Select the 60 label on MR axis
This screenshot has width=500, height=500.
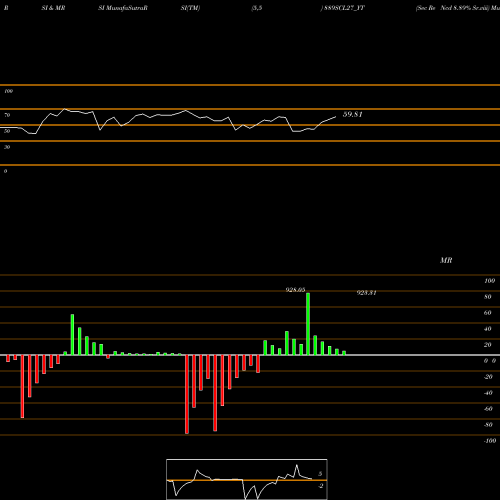point(488,313)
